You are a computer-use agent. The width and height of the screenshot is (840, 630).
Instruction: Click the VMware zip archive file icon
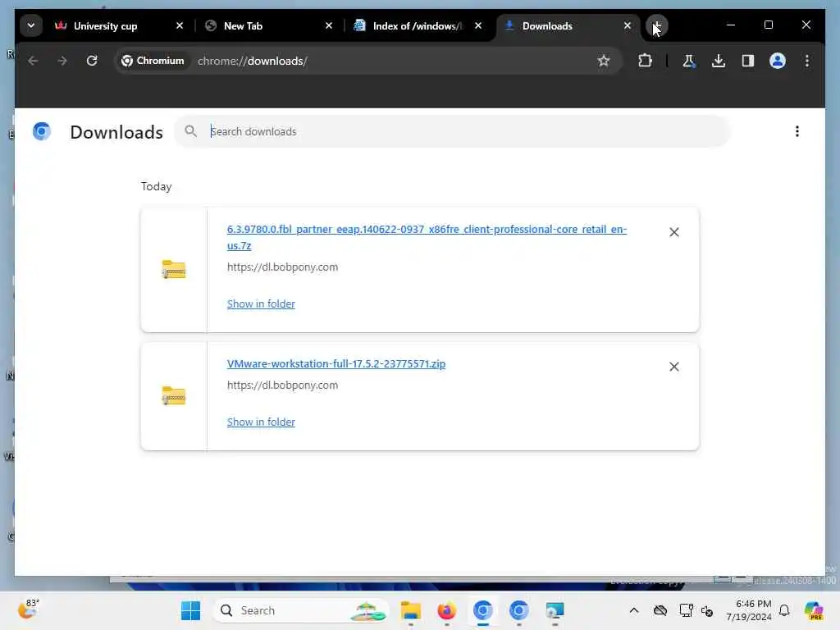tap(174, 395)
